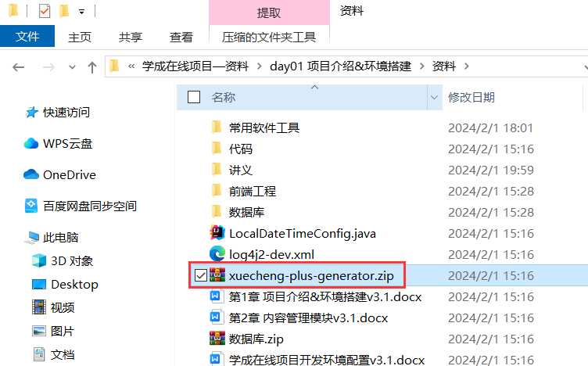Open the 名称 column filter dropdown
The width and height of the screenshot is (588, 366).
click(x=434, y=98)
